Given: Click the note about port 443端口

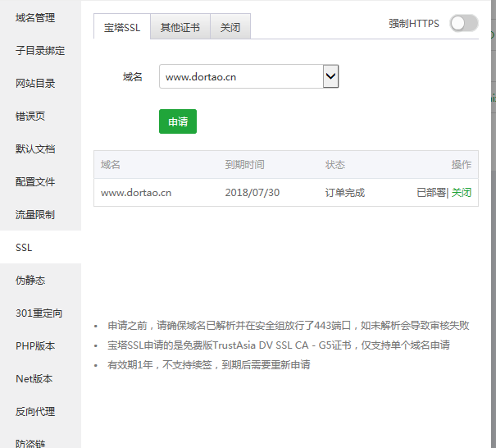Looking at the screenshot, I should point(289,326).
